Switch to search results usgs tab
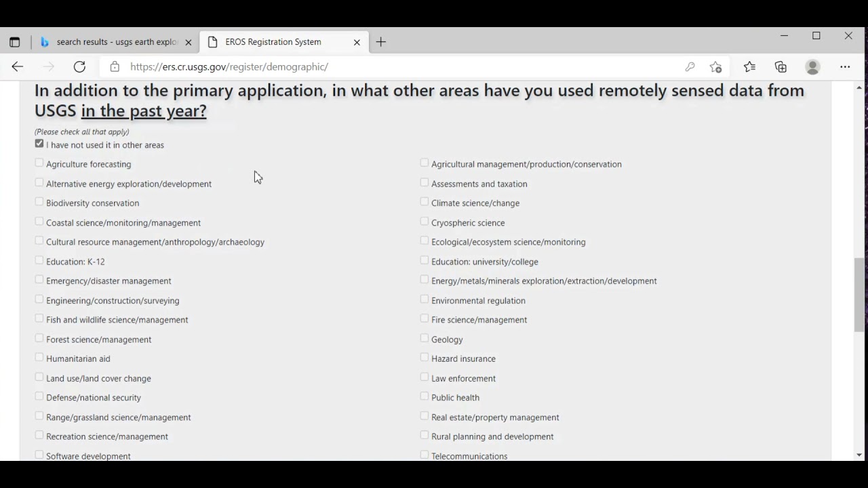Screen dimensions: 868x488 tap(115, 42)
